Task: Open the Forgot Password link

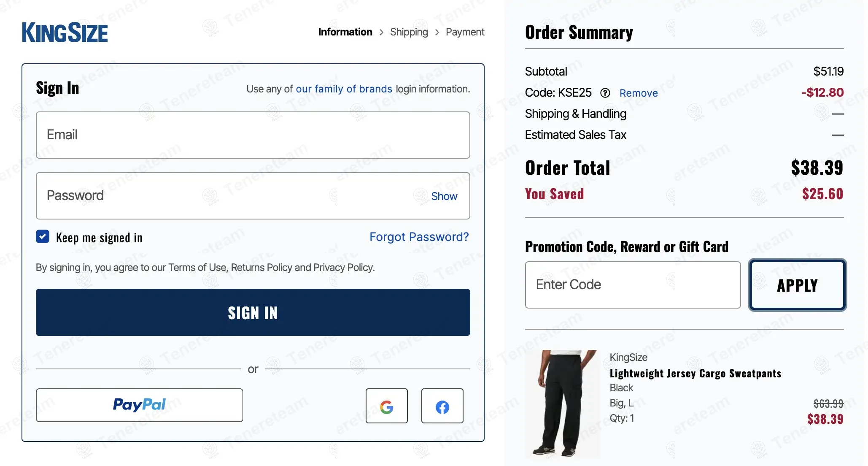Action: [419, 237]
